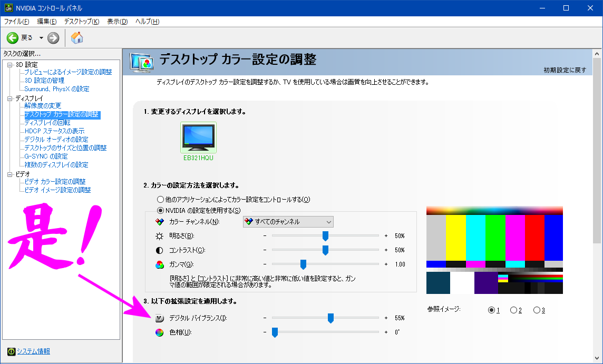Image resolution: width=603 pixels, height=364 pixels.
Task: Collapse the 3D 設定 tree node
Action: click(x=10, y=65)
